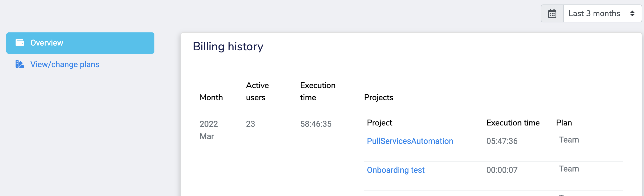The image size is (644, 196).
Task: Click the 2022 Mar month cell
Action: click(209, 130)
